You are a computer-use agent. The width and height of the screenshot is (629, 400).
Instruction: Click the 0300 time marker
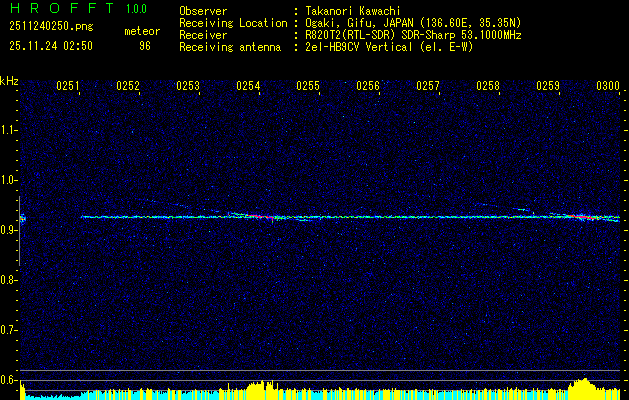point(608,86)
